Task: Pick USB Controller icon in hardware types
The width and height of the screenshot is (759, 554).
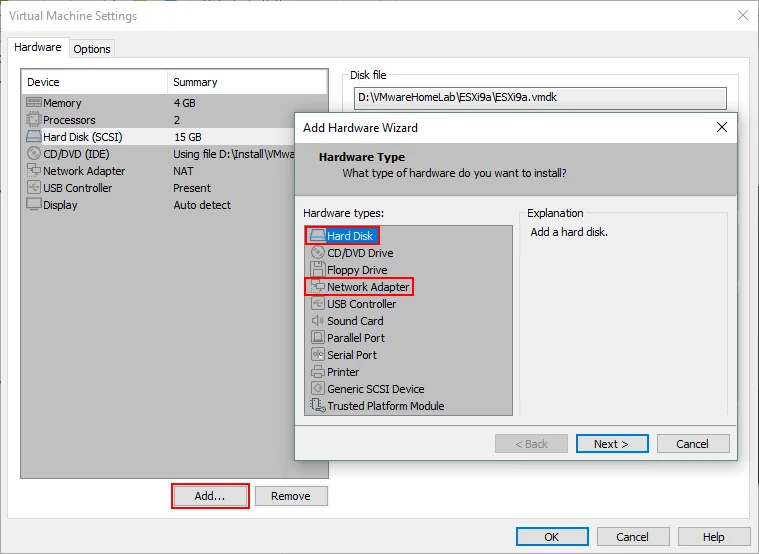Action: 318,304
